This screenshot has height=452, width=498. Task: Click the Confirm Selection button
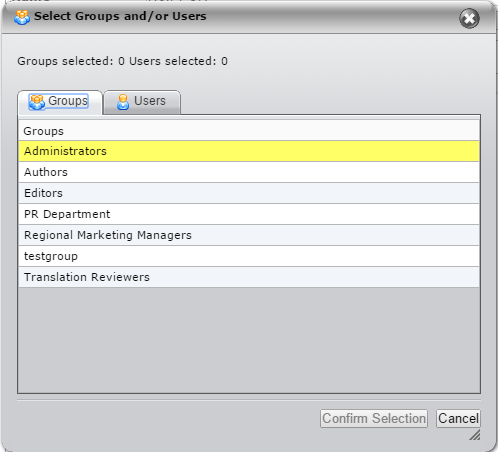[x=374, y=419]
